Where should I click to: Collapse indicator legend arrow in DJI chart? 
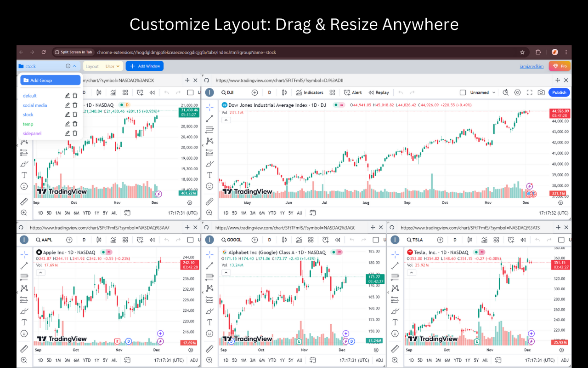(226, 120)
